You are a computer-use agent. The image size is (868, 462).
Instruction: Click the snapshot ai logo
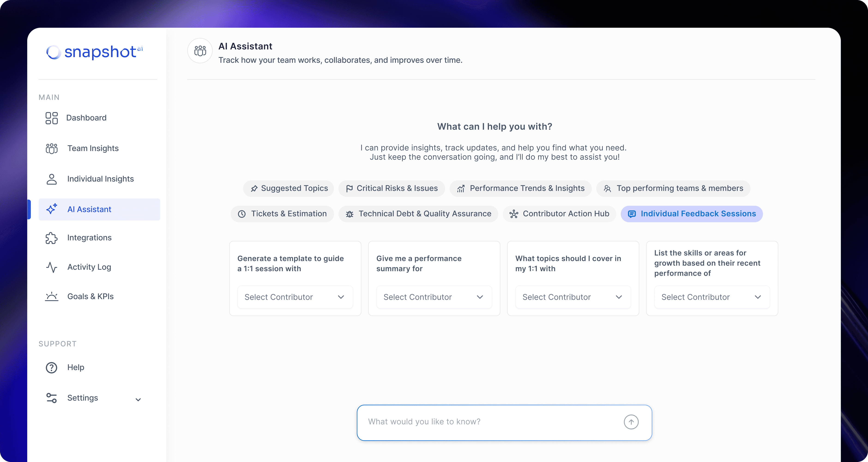[95, 52]
